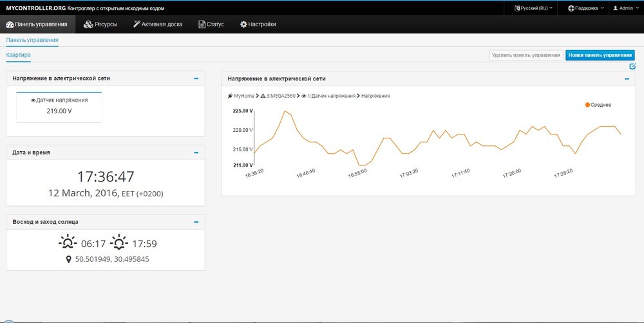The image size is (644, 323).
Task: Select the Квартира dashboard tab
Action: 19,55
